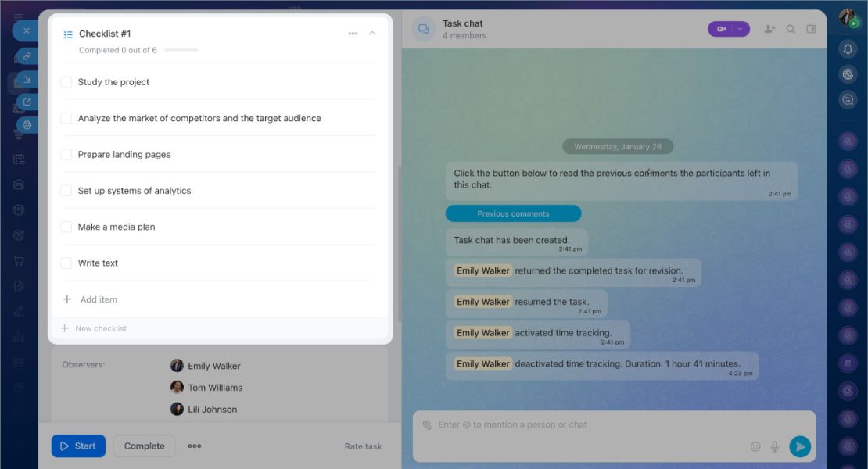Viewport: 868px width, 469px height.
Task: Click the Task chat avatar icon
Action: click(x=424, y=29)
